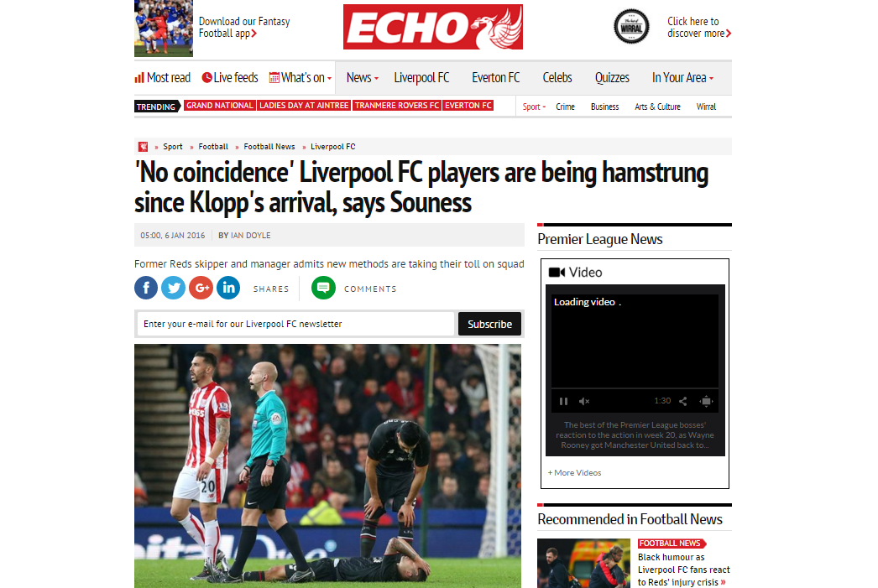Share article via Facebook icon
This screenshot has height=588, width=878.
point(146,288)
